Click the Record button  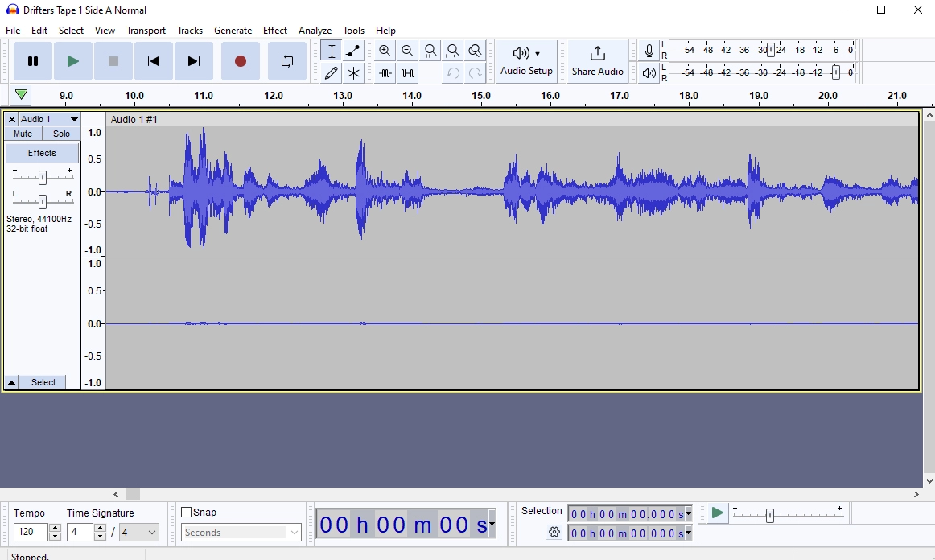(240, 61)
